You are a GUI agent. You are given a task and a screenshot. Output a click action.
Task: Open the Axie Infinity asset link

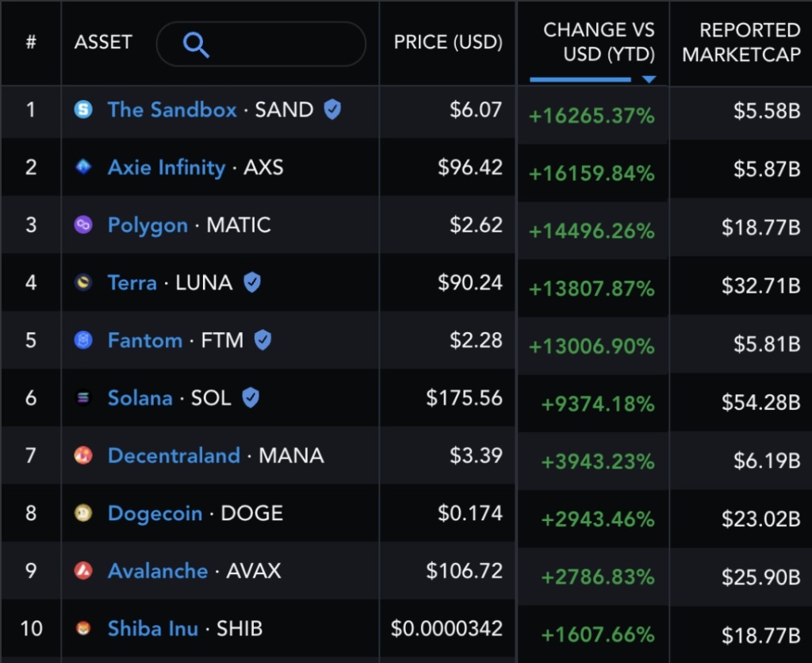pos(167,168)
